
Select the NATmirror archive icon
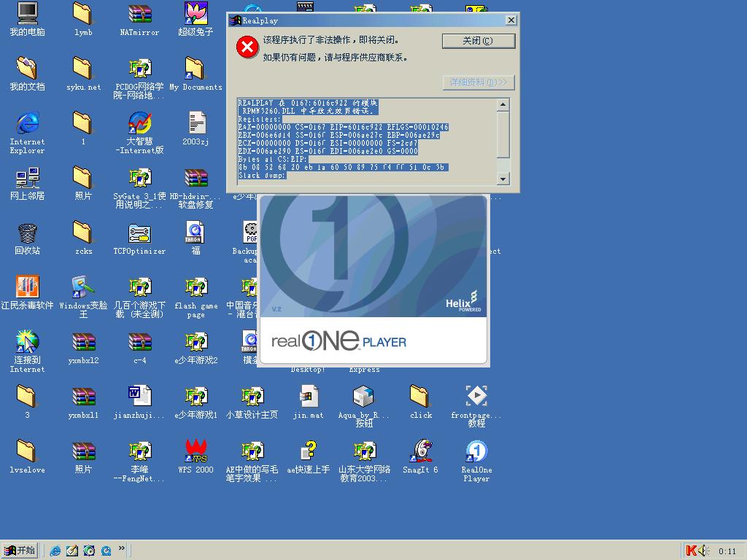pyautogui.click(x=139, y=13)
